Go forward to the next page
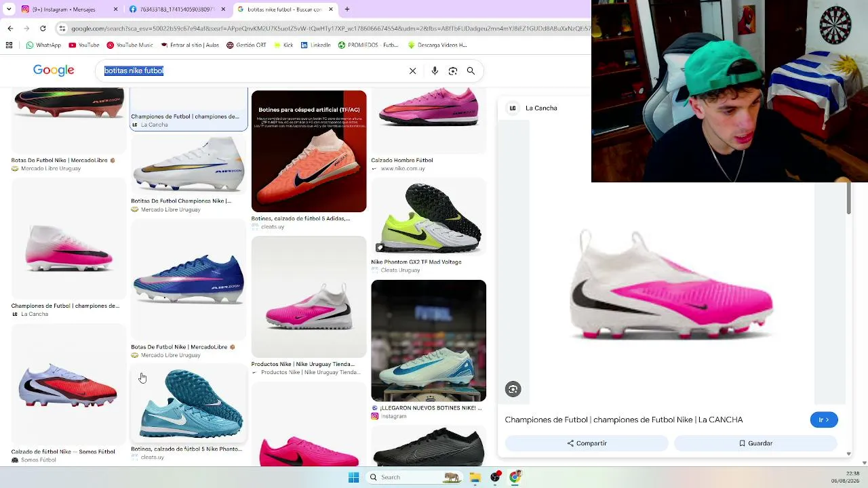 26,28
